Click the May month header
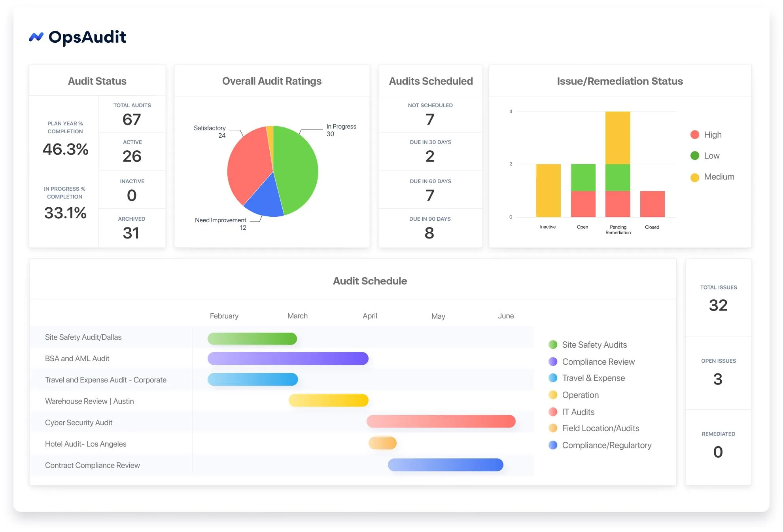This screenshot has width=783, height=532. (x=438, y=316)
